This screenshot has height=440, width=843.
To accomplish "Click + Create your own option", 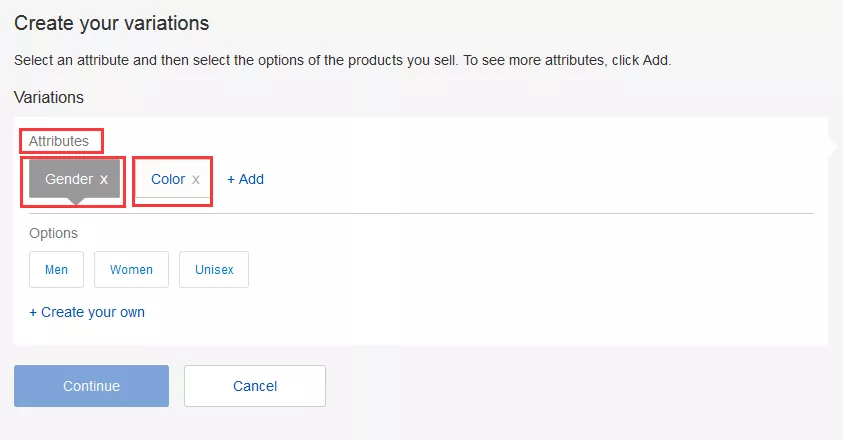I will [87, 312].
